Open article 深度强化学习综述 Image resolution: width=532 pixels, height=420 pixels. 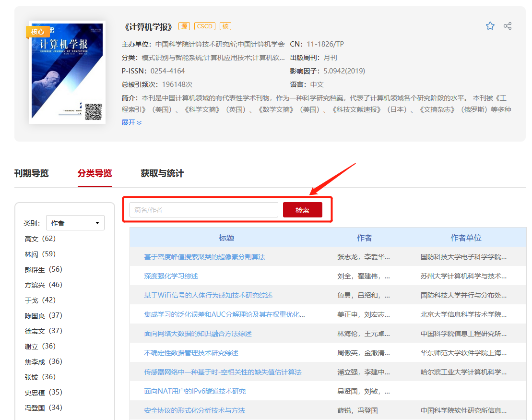click(x=171, y=276)
